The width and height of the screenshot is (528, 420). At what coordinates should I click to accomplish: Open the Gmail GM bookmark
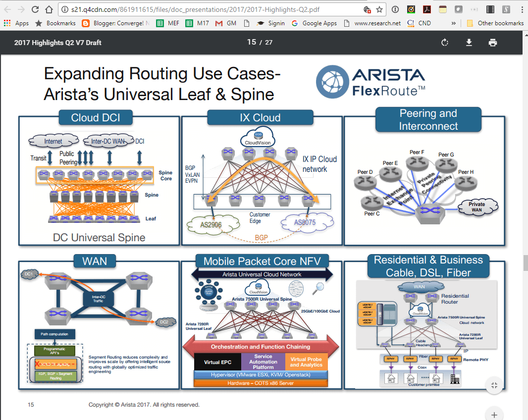click(226, 23)
